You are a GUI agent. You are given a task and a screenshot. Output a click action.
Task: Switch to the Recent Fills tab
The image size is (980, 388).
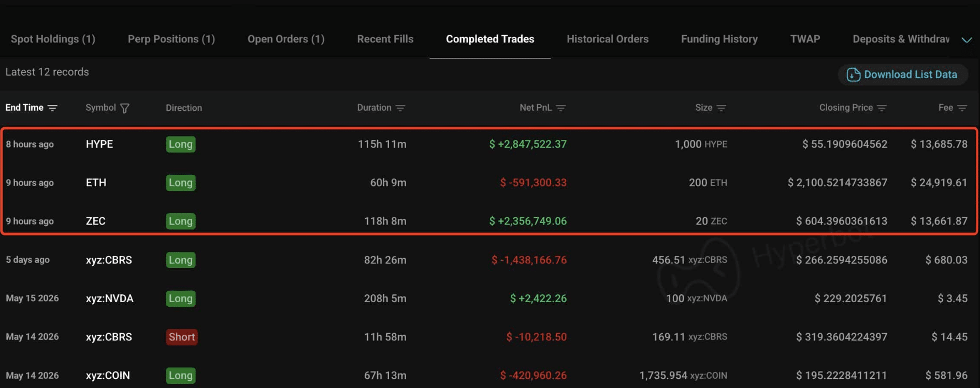[385, 39]
